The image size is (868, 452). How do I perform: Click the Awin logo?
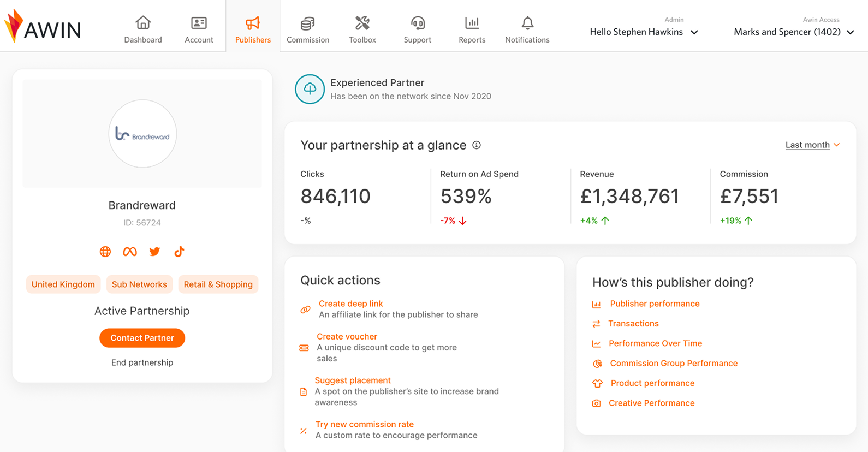[43, 26]
